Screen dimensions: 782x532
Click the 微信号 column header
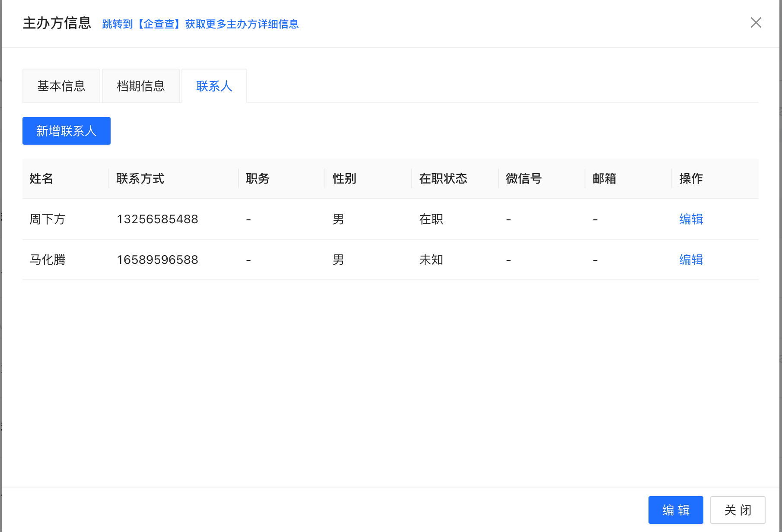coord(524,179)
